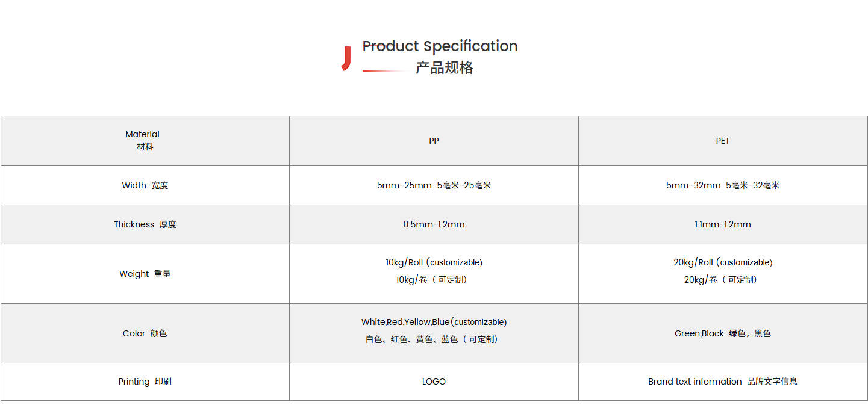
Task: Select the Thickness row label
Action: (x=145, y=224)
